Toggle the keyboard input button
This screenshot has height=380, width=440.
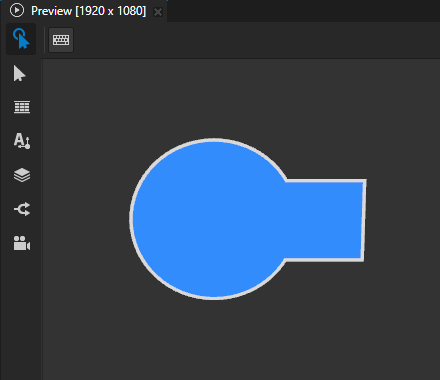[61, 40]
